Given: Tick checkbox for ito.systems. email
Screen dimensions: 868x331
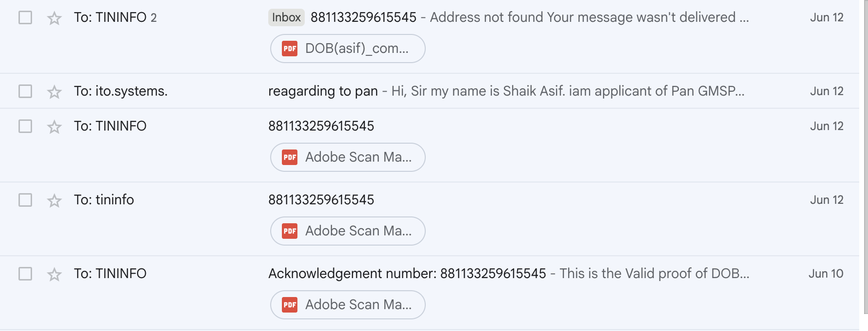Looking at the screenshot, I should click(x=25, y=91).
